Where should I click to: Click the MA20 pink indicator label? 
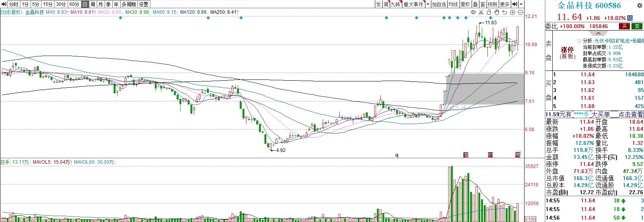coord(110,13)
